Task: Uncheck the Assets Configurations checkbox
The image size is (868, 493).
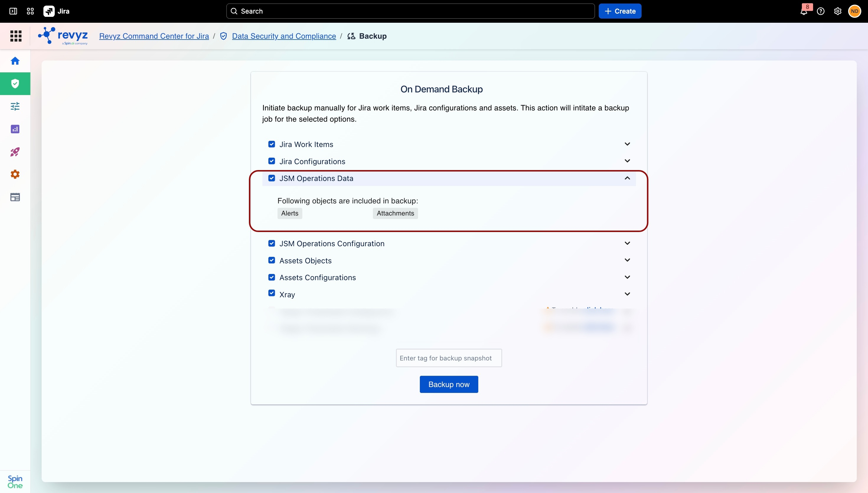Action: [x=272, y=277]
